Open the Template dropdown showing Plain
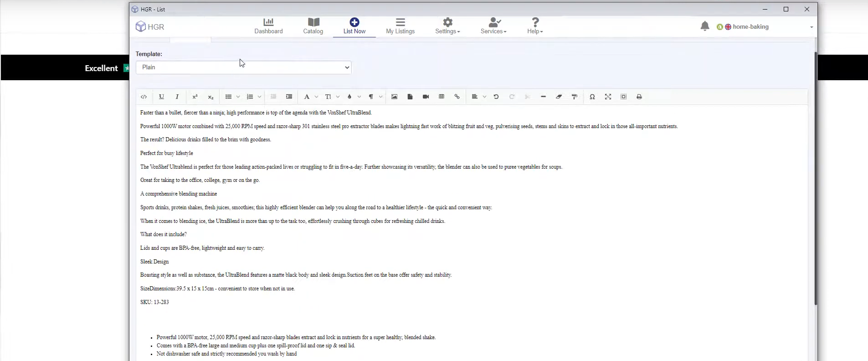Screen dimensions: 868x361 click(243, 67)
